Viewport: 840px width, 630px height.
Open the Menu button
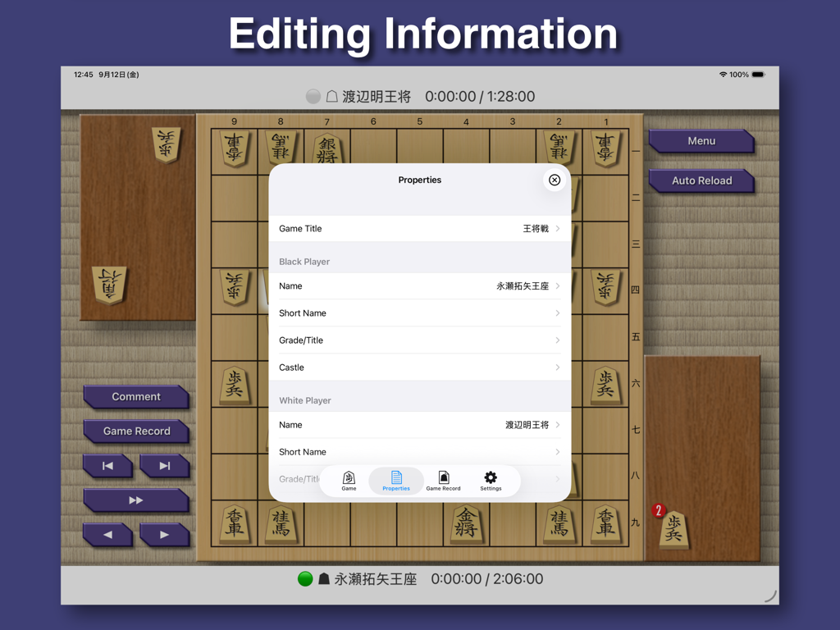701,141
